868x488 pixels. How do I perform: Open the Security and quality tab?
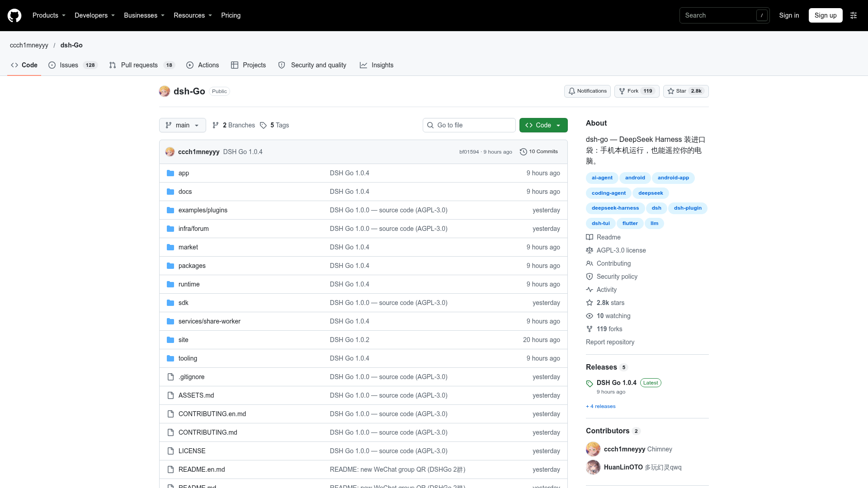pyautogui.click(x=312, y=65)
